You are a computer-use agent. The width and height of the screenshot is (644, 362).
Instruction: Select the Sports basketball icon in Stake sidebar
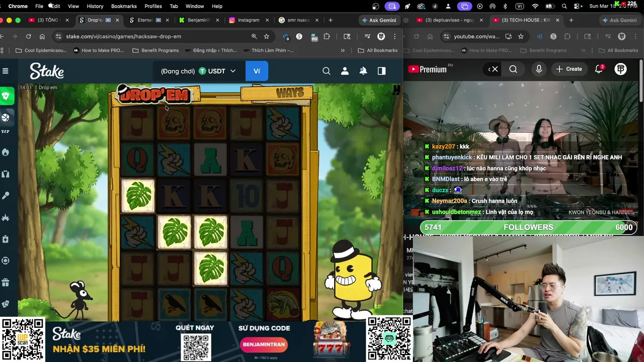coord(6,118)
